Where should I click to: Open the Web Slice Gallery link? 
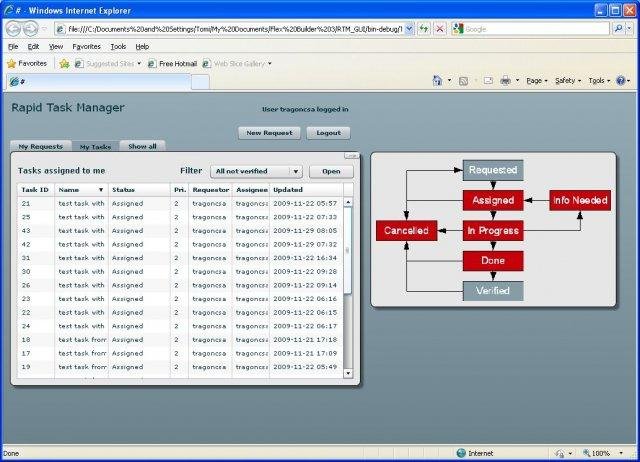[237, 64]
